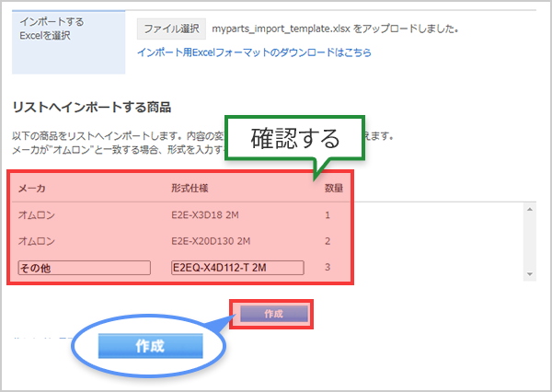Edit the E2EQ-X4D112-T 2M model input field

(237, 268)
